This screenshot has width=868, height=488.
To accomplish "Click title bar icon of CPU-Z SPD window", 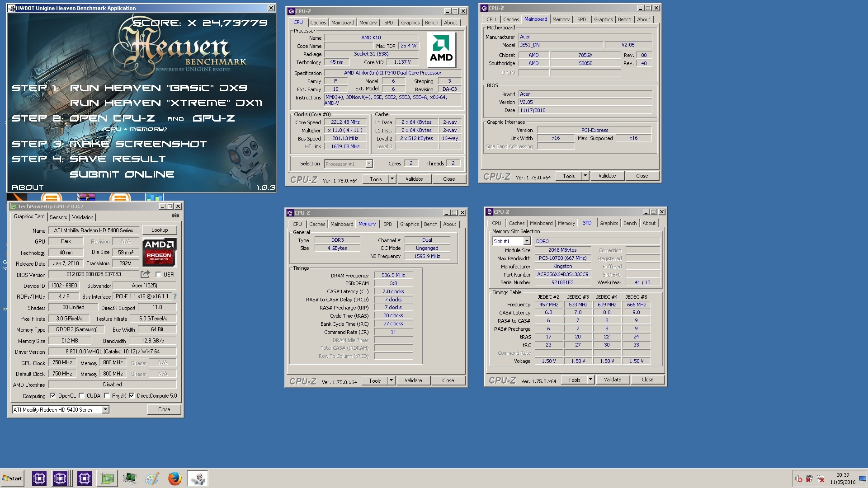I will 490,212.
